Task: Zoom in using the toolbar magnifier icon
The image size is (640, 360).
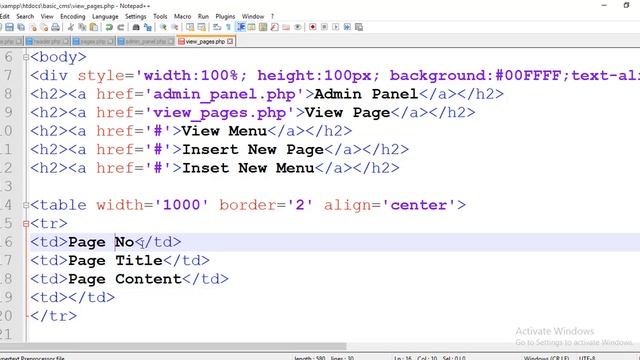Action: [163, 27]
